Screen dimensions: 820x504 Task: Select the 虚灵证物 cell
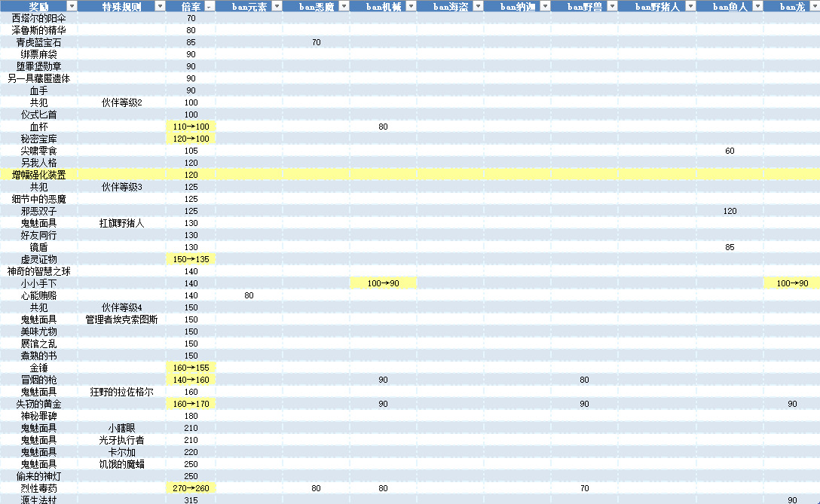point(38,259)
